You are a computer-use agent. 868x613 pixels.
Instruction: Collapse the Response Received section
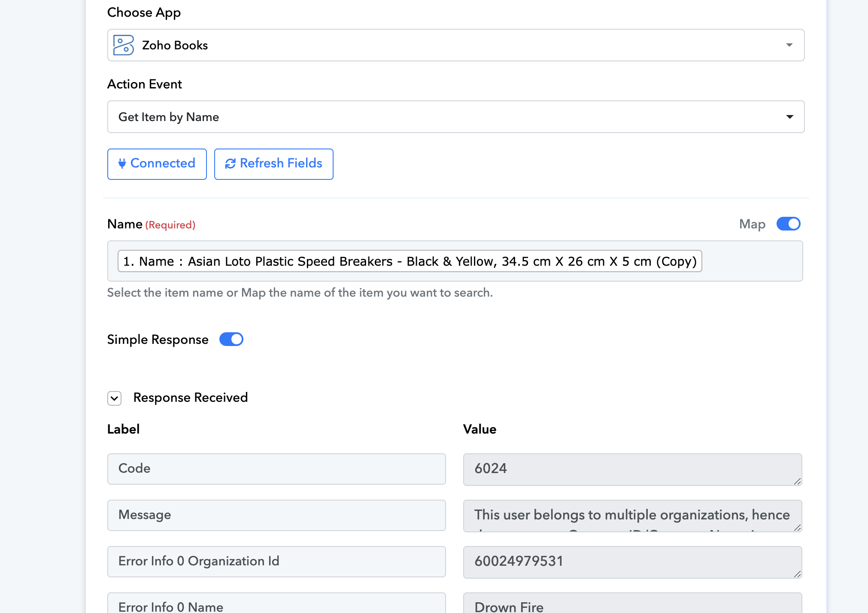pyautogui.click(x=114, y=398)
